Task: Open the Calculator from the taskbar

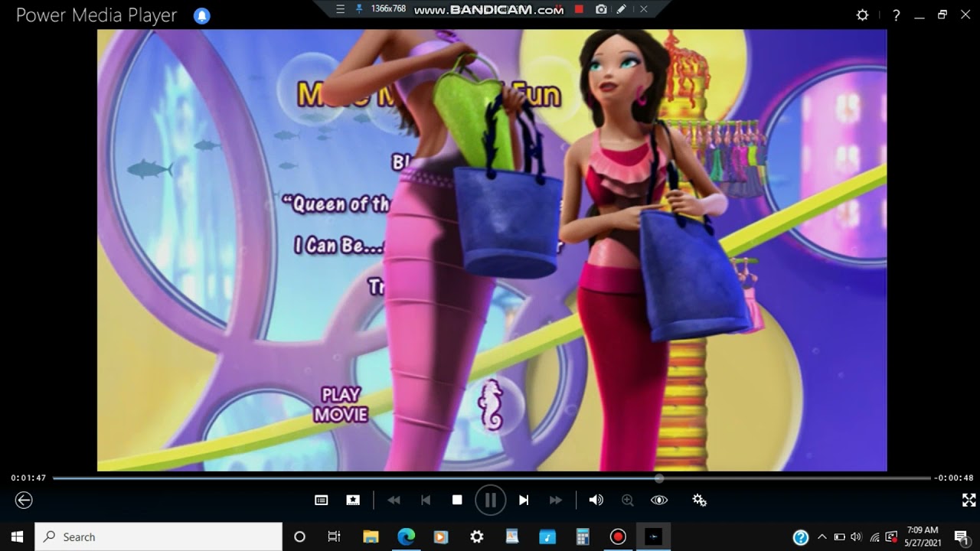Action: (583, 537)
